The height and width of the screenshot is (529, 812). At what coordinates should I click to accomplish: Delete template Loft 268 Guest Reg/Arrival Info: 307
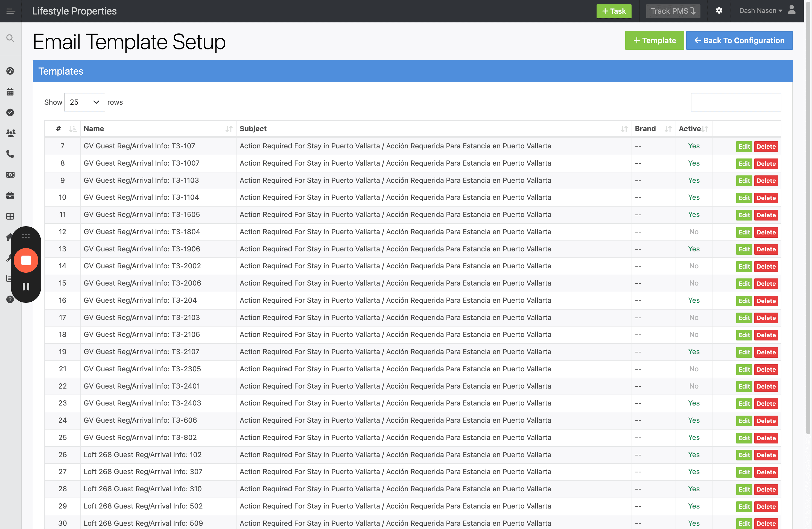click(x=766, y=472)
